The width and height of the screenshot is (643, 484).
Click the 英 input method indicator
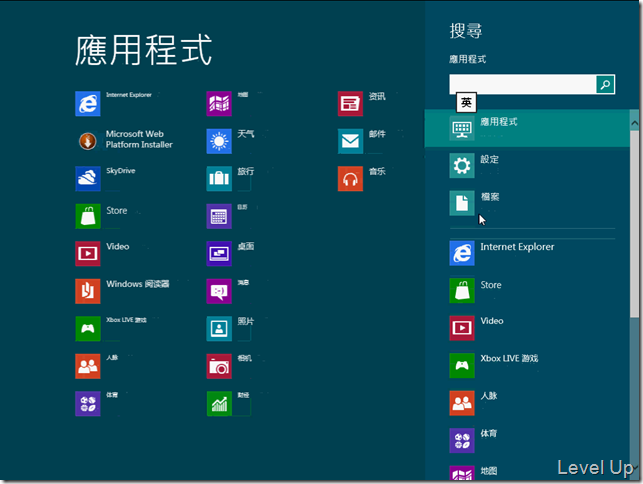click(466, 103)
